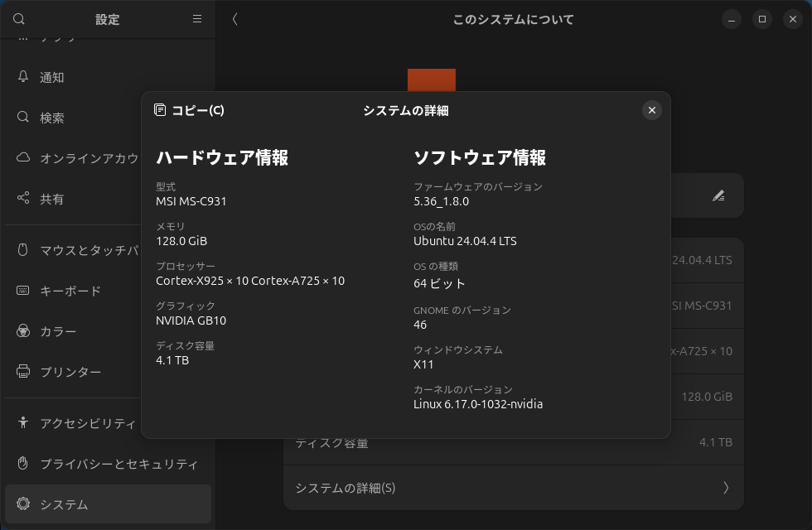812x530 pixels.
Task: Select アクセシビリティ label in sidebar
Action: coord(88,423)
